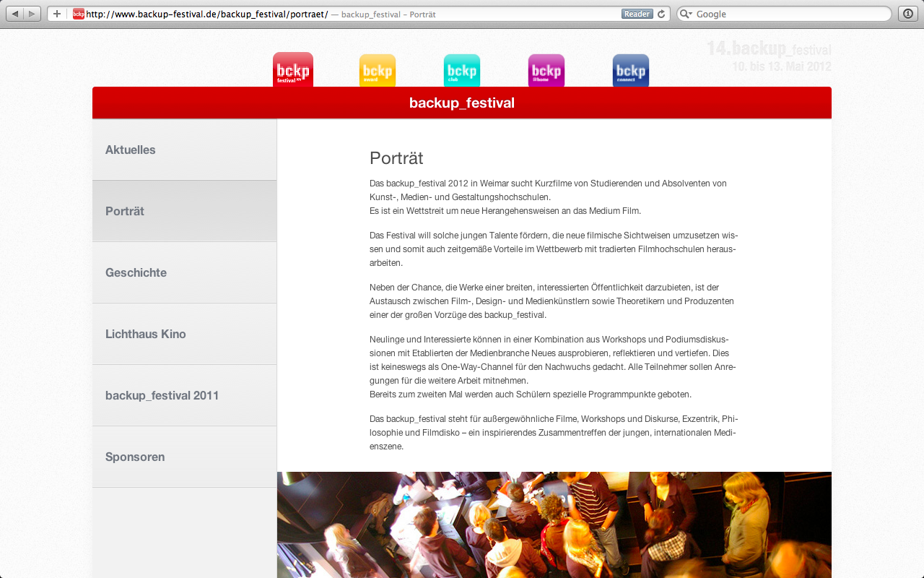924x578 pixels.
Task: Open the Aktuelles sidebar section
Action: pos(184,150)
